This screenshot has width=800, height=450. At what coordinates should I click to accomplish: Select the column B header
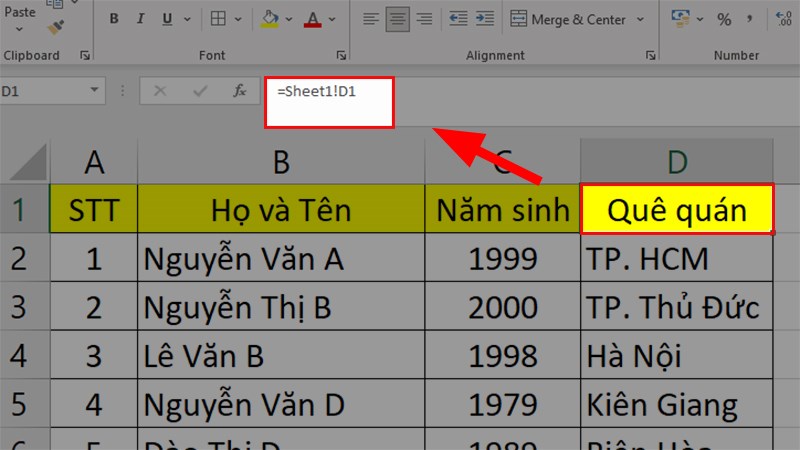281,159
